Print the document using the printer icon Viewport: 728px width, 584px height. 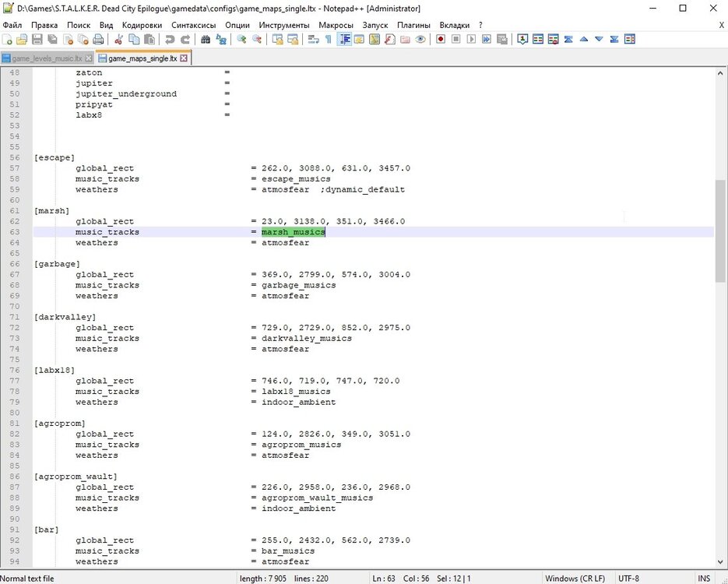98,39
